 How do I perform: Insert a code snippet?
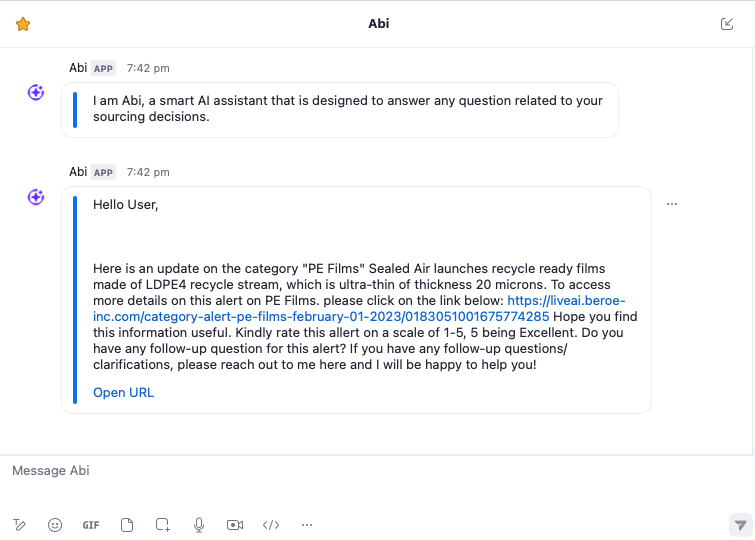click(x=271, y=524)
